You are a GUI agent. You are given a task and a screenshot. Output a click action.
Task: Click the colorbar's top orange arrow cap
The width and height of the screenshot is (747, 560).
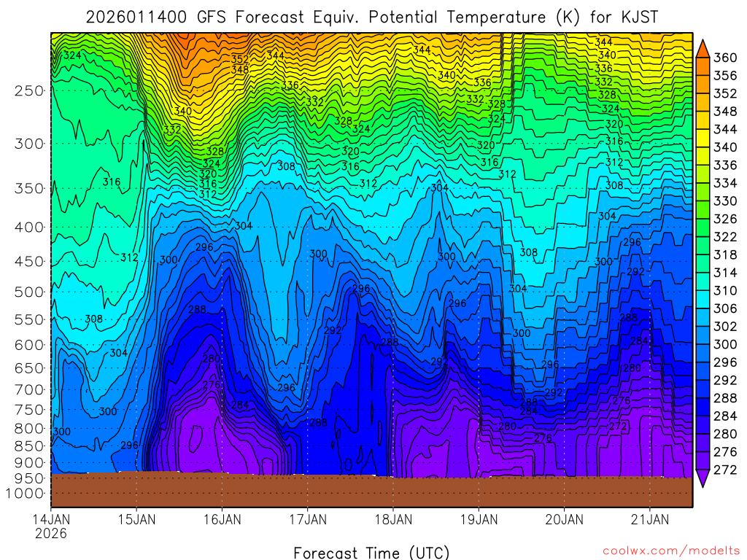(703, 49)
